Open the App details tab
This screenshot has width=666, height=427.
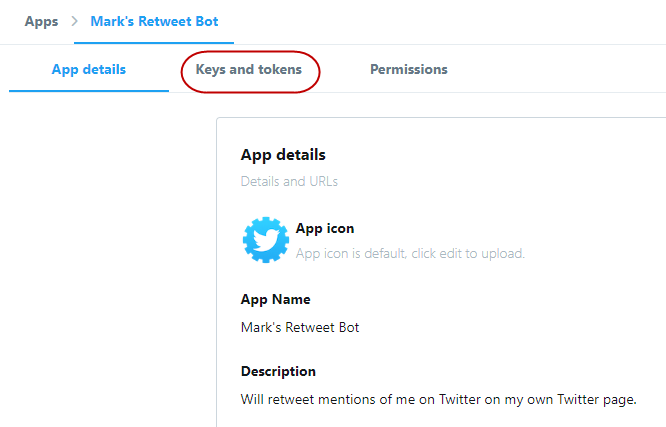click(89, 70)
